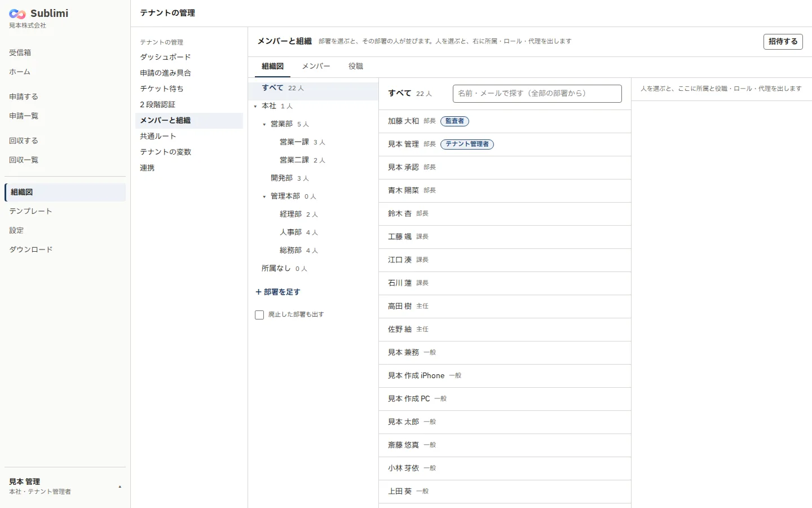
Task: Open 申請する in the sidebar
Action: pos(65,97)
